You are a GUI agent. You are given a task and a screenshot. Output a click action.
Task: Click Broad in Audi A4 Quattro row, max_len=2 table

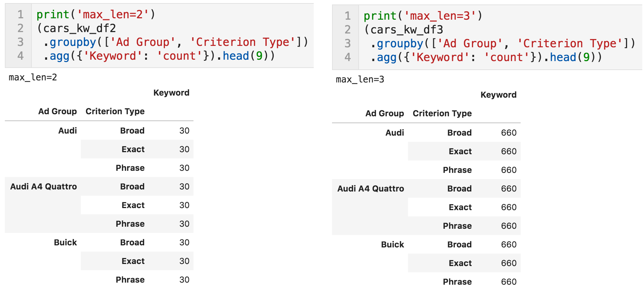tap(132, 187)
